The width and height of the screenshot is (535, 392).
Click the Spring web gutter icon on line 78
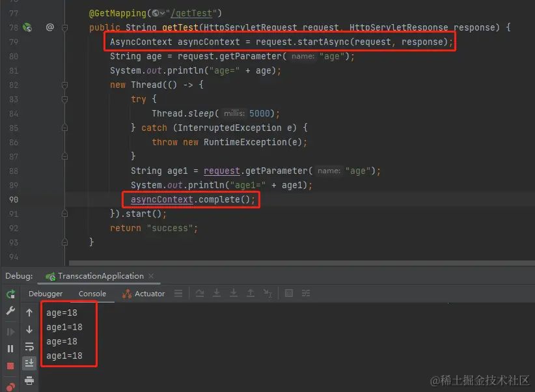(27, 27)
